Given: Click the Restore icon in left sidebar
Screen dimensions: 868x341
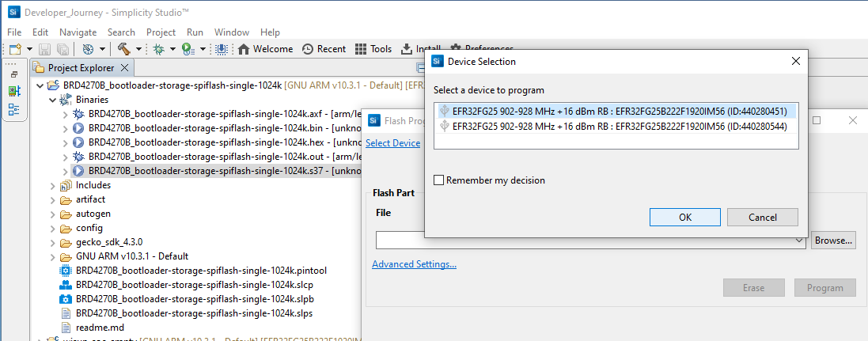Looking at the screenshot, I should click(14, 74).
